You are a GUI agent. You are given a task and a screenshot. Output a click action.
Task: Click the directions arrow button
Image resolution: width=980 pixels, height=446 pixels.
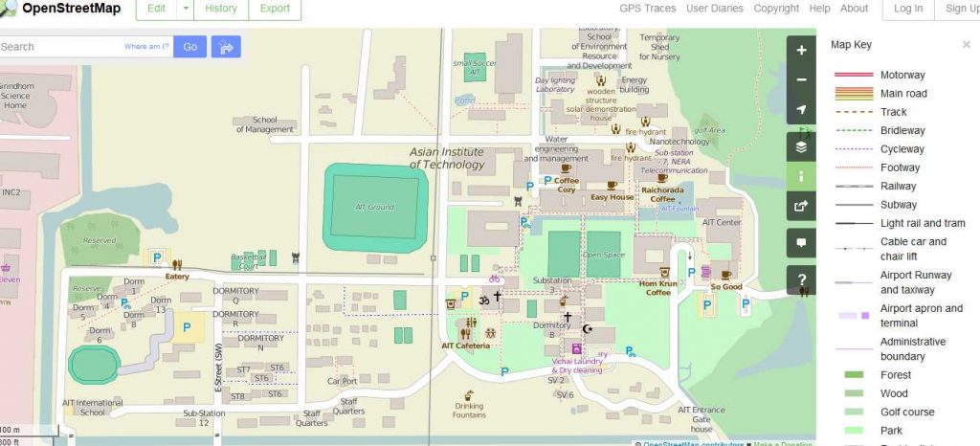[x=226, y=47]
